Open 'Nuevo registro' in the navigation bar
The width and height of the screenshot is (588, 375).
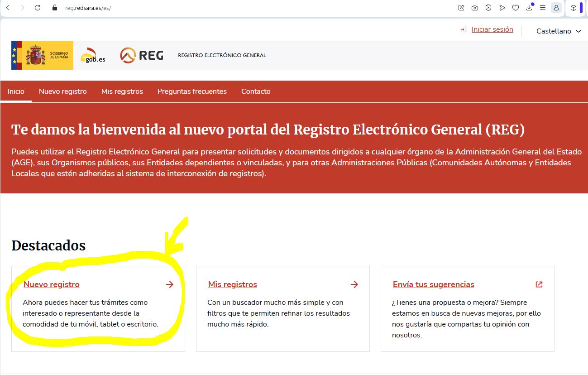63,91
